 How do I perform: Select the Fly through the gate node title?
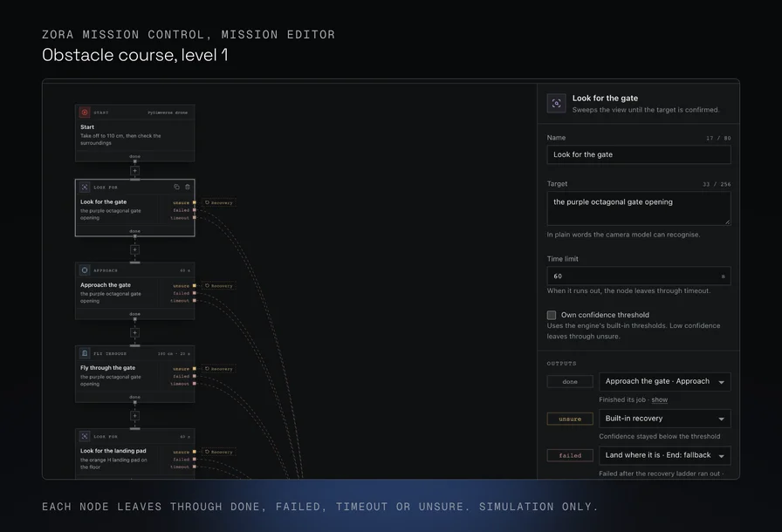107,368
